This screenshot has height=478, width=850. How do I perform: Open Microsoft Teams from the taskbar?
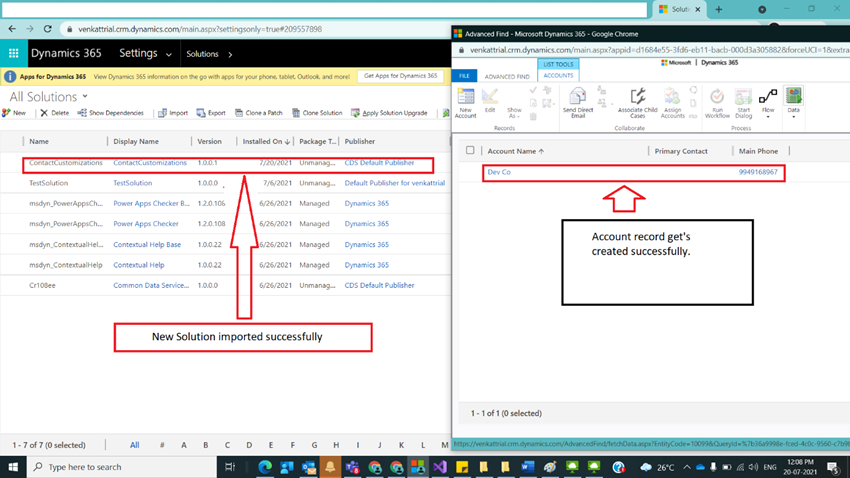[x=352, y=467]
